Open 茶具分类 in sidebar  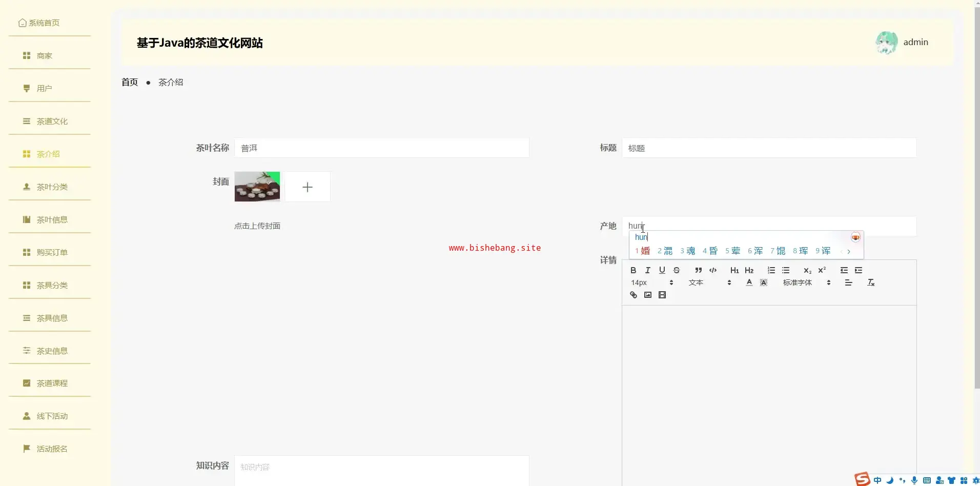point(50,285)
